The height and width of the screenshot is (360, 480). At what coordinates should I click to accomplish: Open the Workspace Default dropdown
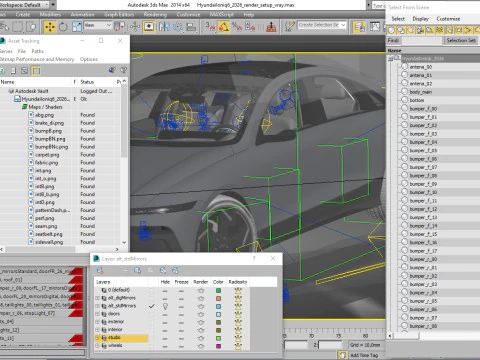[24, 5]
